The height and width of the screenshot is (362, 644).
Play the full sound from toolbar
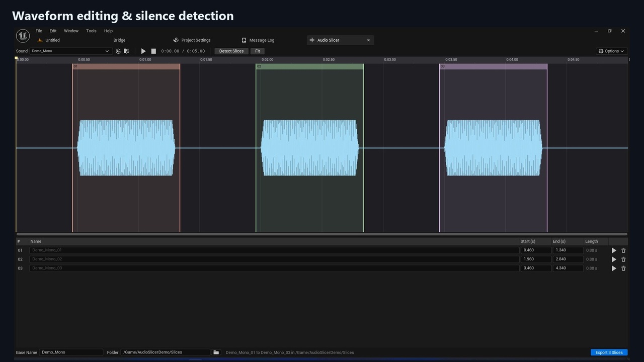click(x=143, y=51)
